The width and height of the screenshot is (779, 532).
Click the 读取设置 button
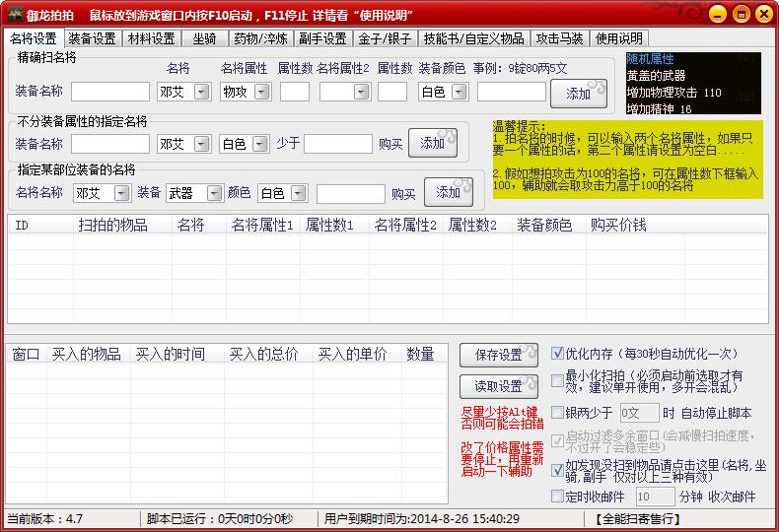499,386
